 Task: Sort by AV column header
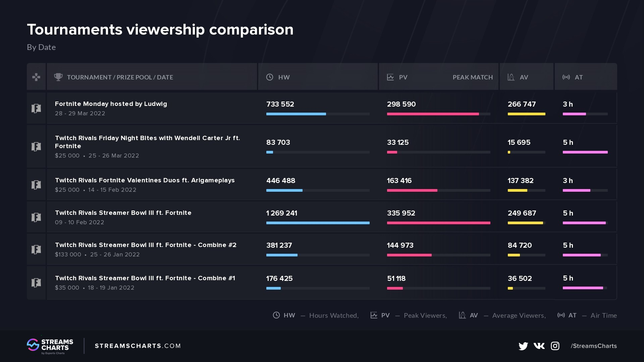pos(524,77)
